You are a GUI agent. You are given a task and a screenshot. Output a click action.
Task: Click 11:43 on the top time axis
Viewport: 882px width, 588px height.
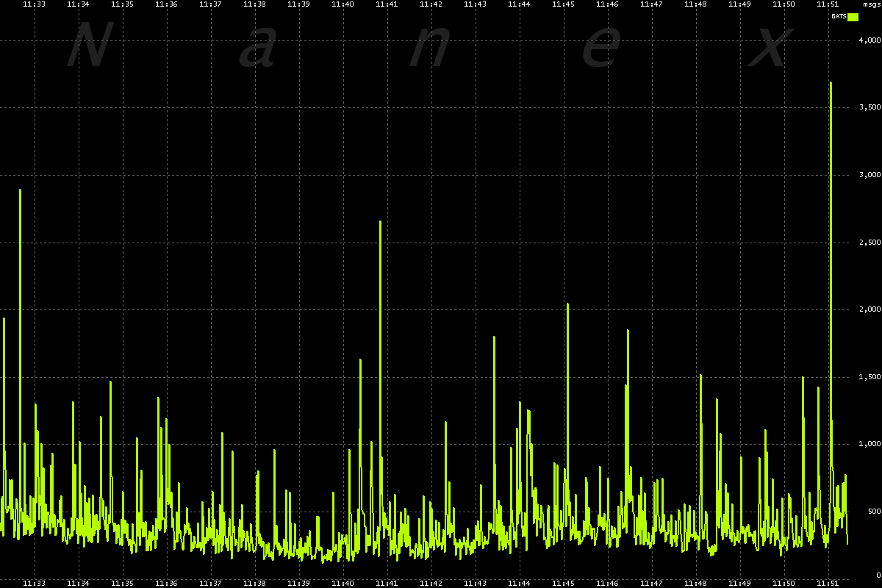point(475,4)
